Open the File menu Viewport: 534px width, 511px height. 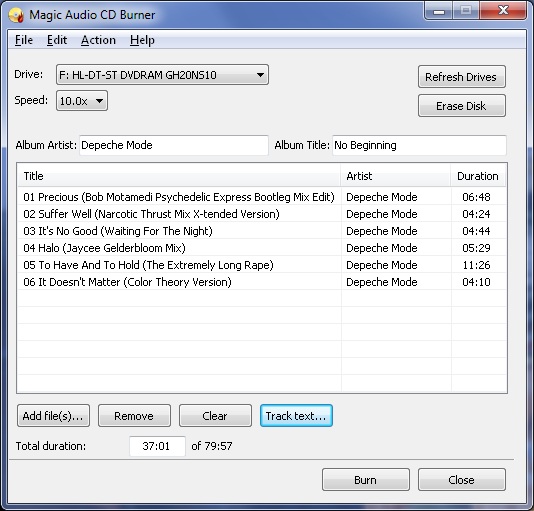tap(24, 40)
